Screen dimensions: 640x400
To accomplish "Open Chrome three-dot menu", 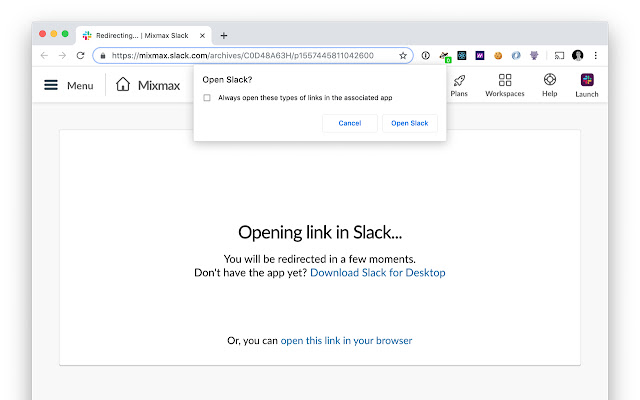I will (596, 56).
